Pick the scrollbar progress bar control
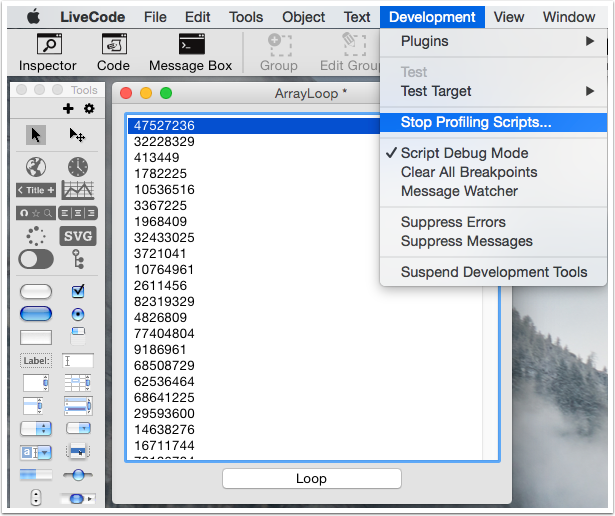The image size is (615, 516). tap(36, 475)
